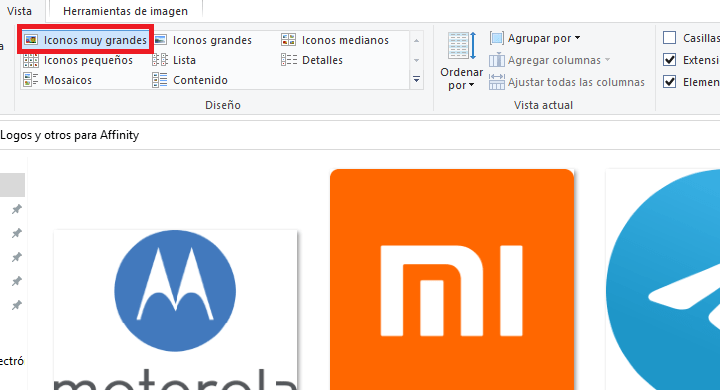720x390 pixels.
Task: Select the orange Xiaomi Mi thumbnail
Action: tap(452, 279)
